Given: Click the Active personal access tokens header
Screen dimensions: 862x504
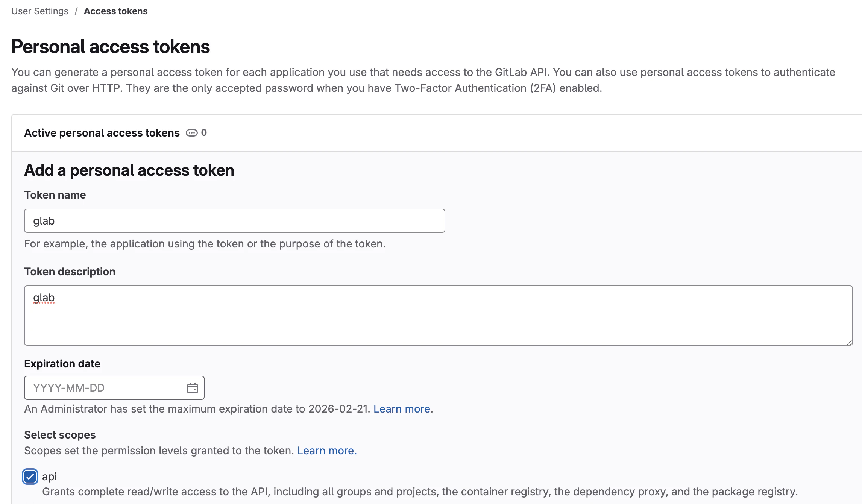Looking at the screenshot, I should (102, 133).
